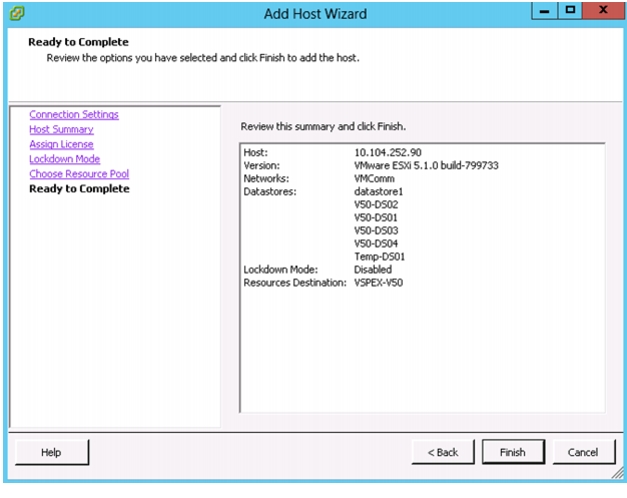Open the Connection Settings step

(74, 114)
